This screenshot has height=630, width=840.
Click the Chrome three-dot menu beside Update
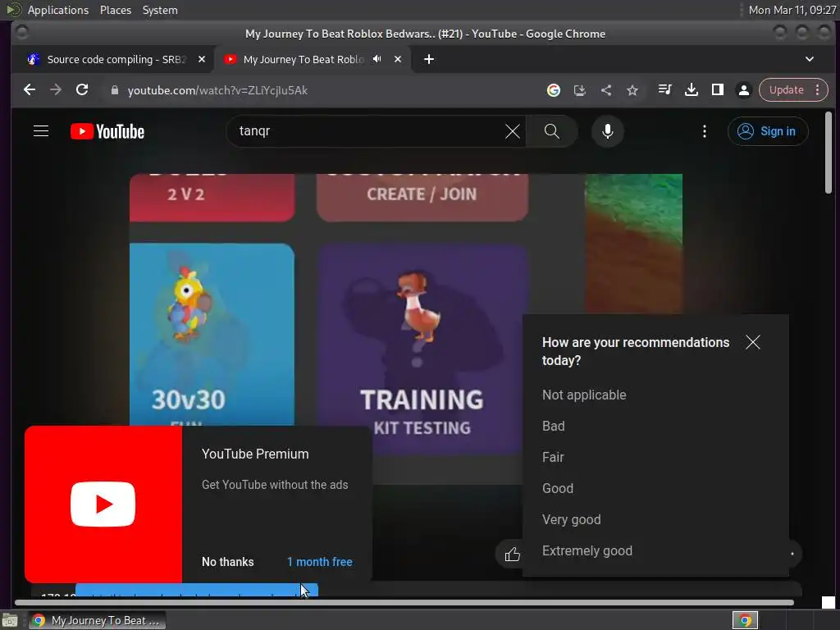click(818, 90)
